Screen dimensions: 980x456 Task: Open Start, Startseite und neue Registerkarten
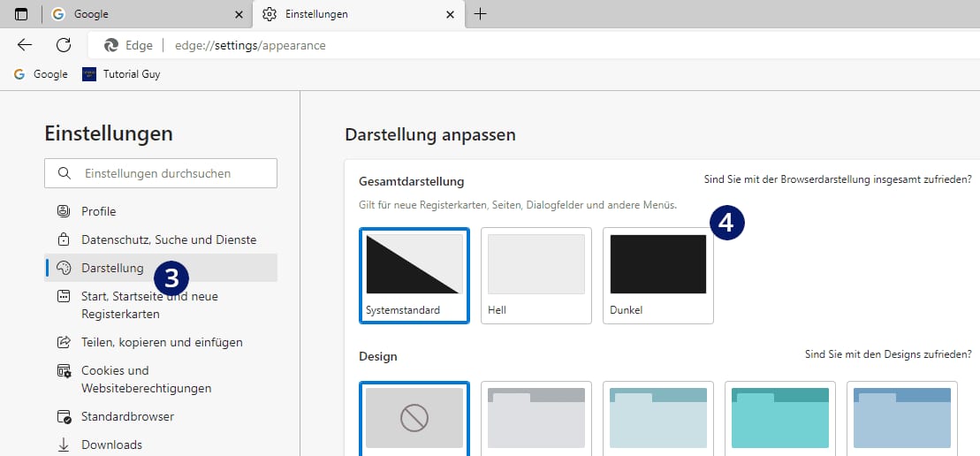coord(161,305)
